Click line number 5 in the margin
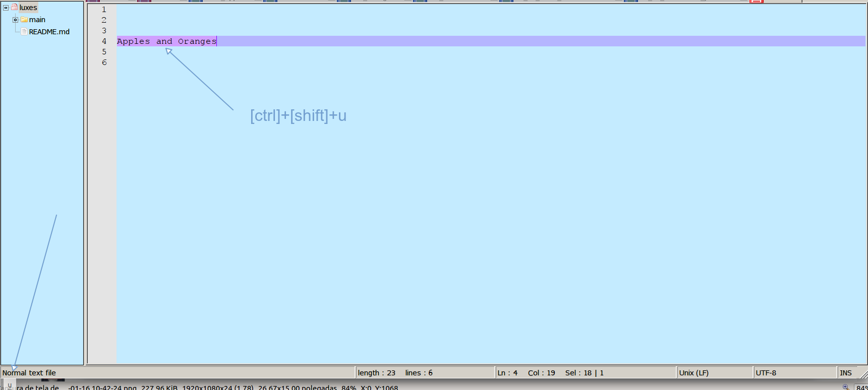The image size is (868, 390). coord(104,52)
